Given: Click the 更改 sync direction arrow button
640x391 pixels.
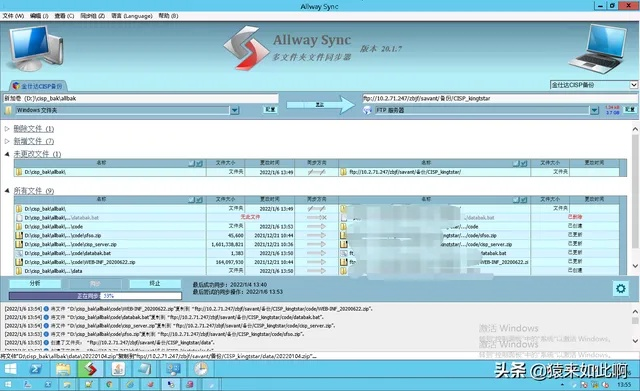Looking at the screenshot, I should (321, 105).
